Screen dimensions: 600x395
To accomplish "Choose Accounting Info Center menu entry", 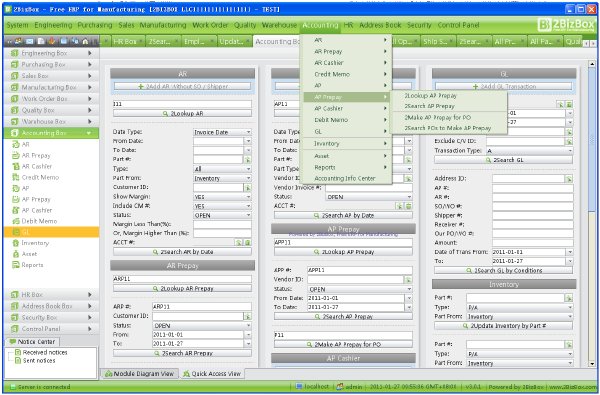I will [344, 178].
